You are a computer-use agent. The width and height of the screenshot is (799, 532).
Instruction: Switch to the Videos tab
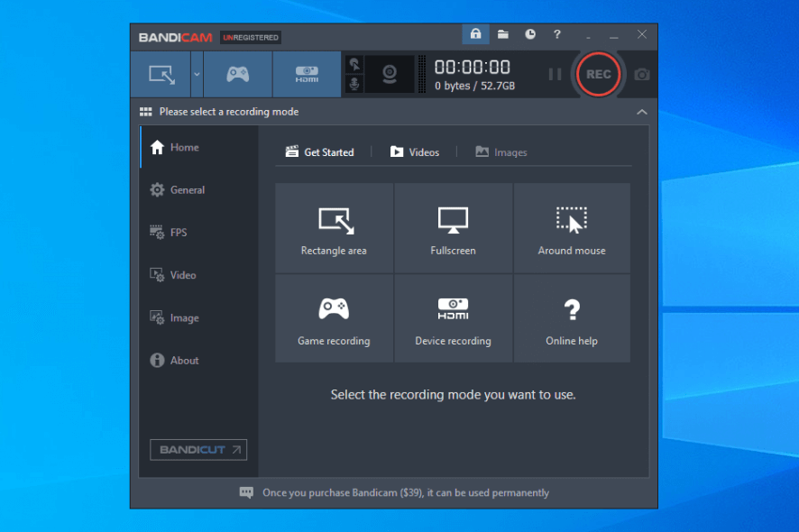click(414, 151)
